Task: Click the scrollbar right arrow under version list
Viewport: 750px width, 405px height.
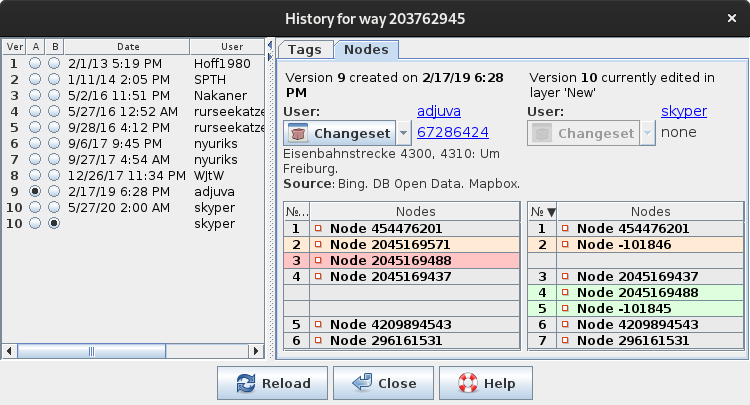Action: tap(256, 351)
